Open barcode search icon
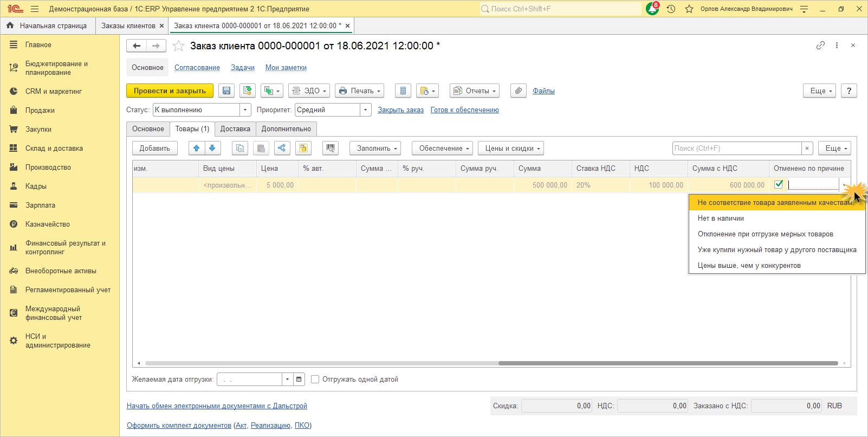This screenshot has width=868, height=437. (x=330, y=148)
